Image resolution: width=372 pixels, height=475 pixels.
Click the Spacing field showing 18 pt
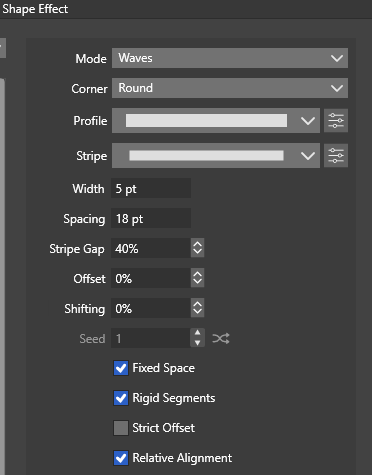click(x=151, y=218)
